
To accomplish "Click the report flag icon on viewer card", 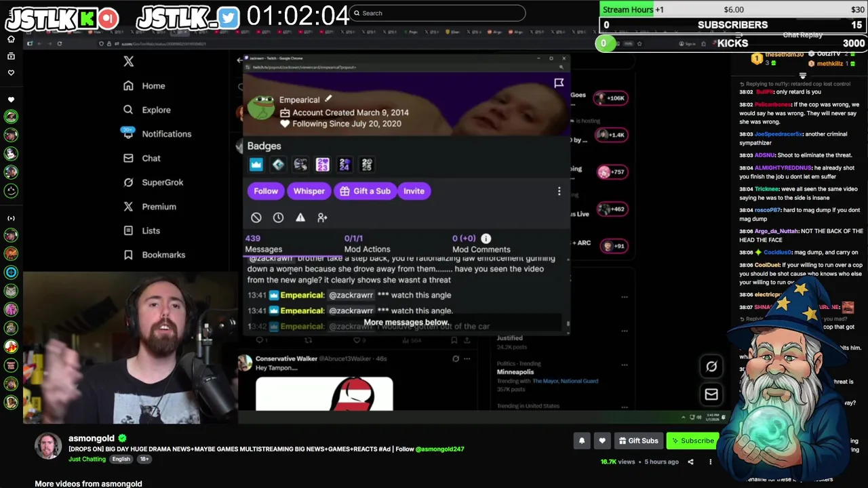I will coord(559,83).
